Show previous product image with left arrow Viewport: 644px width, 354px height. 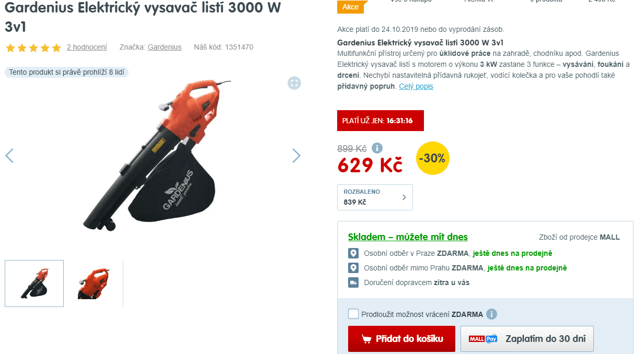9,156
